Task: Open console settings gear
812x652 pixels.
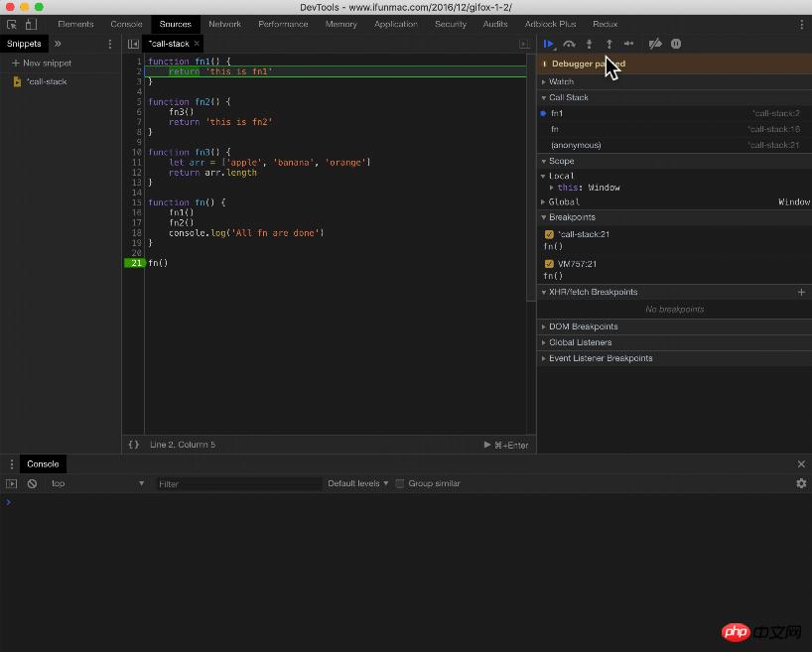Action: tap(801, 483)
